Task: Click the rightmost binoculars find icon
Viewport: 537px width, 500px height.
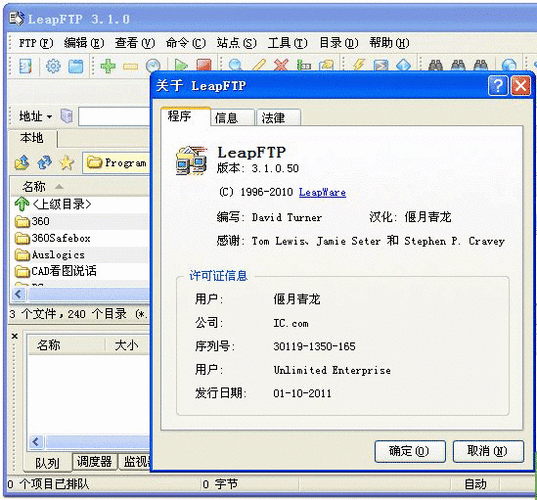Action: click(x=481, y=64)
